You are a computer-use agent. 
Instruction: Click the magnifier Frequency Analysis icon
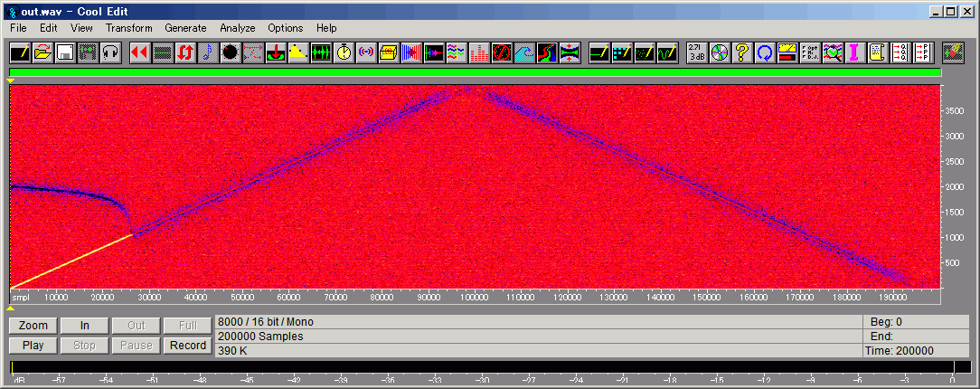[x=833, y=52]
